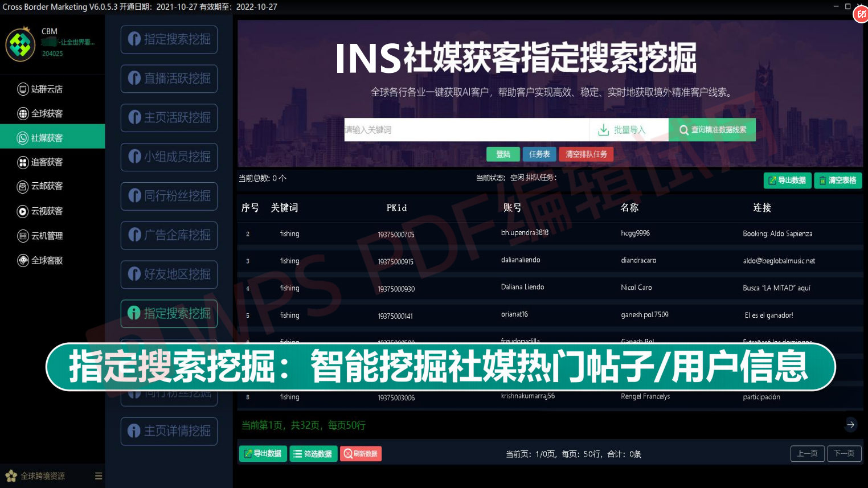Viewport: 868px width, 488px height.
Task: Click the 全球客服 support icon
Action: 23,260
